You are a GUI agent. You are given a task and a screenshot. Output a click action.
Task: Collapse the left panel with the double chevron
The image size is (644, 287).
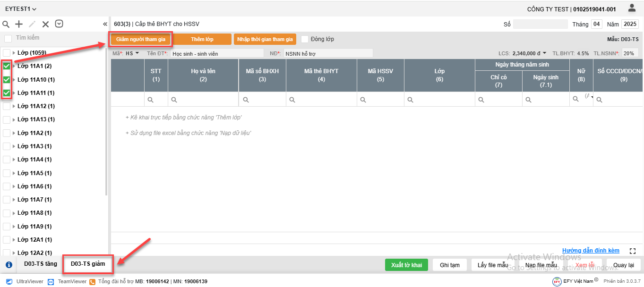[x=105, y=24]
